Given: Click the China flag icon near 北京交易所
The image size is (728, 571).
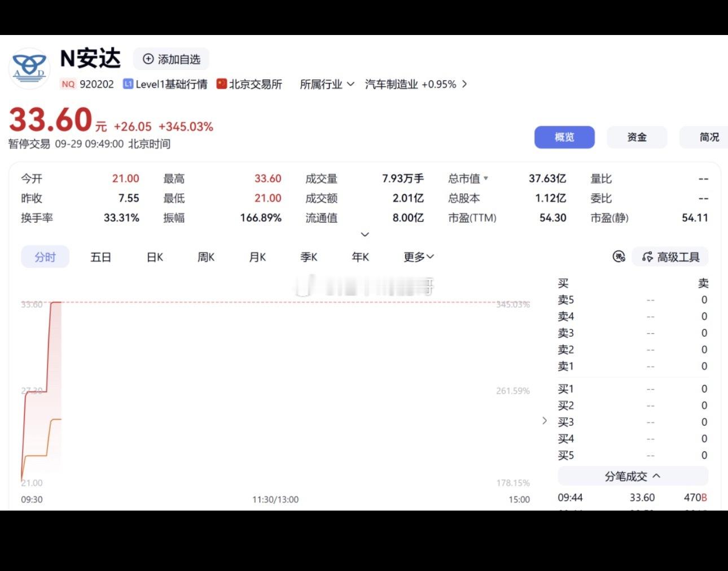Looking at the screenshot, I should coord(222,84).
